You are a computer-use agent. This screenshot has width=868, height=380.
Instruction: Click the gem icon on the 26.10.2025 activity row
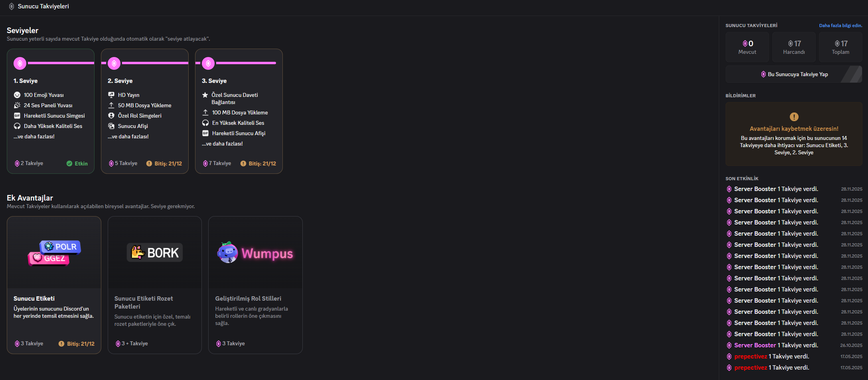pos(729,345)
